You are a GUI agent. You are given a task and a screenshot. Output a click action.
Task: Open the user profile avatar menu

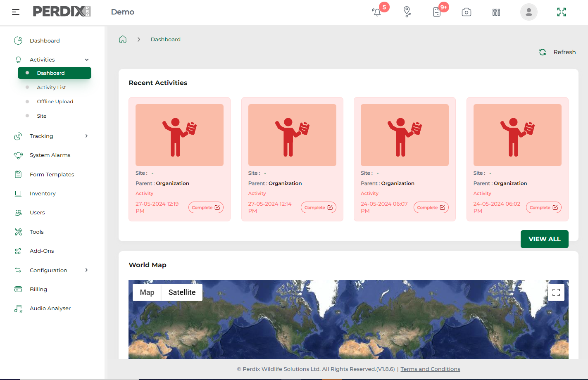[x=529, y=12]
